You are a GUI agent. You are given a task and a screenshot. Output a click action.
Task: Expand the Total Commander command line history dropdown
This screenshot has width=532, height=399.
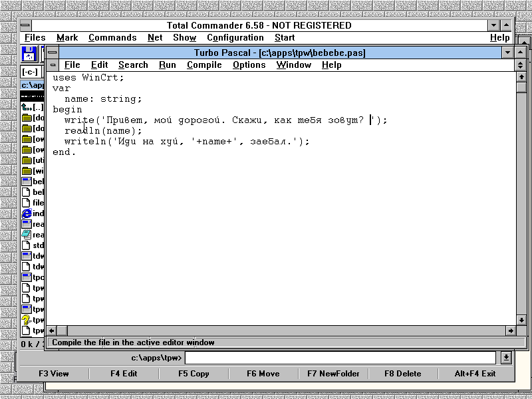(506, 358)
